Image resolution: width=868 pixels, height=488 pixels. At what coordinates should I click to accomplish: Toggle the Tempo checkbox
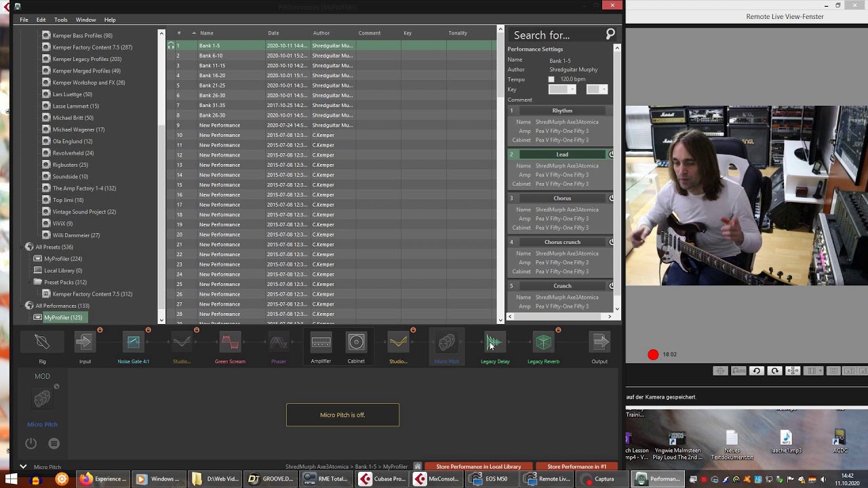(551, 79)
